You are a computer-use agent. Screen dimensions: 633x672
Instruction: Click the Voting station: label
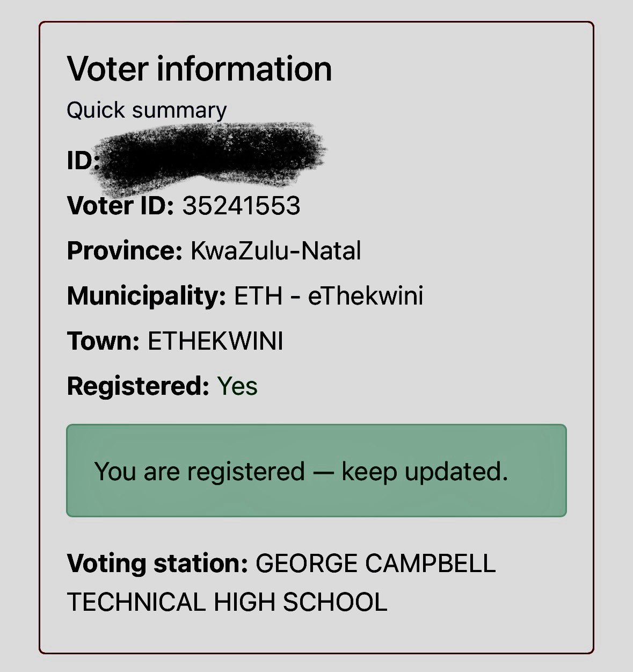click(x=157, y=563)
